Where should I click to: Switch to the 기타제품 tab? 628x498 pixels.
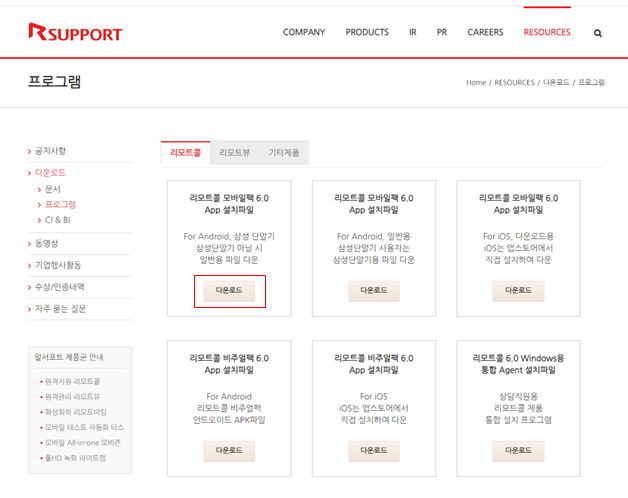pyautogui.click(x=284, y=153)
